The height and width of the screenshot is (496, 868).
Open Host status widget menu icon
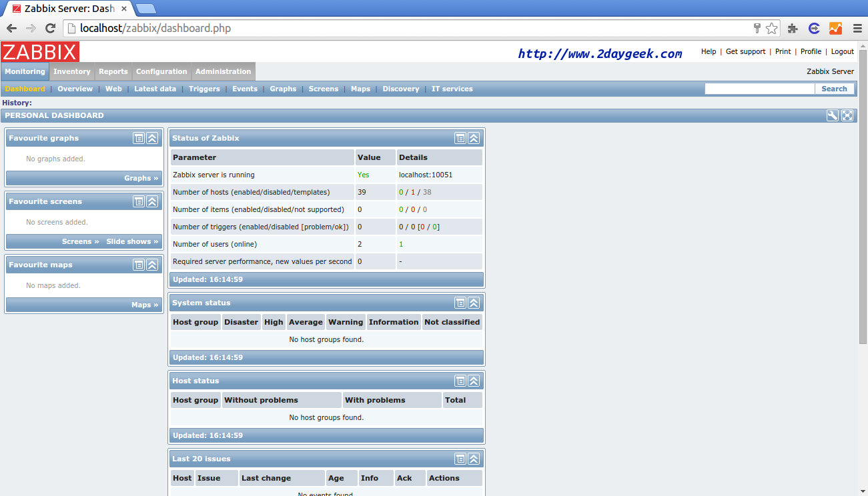point(460,381)
